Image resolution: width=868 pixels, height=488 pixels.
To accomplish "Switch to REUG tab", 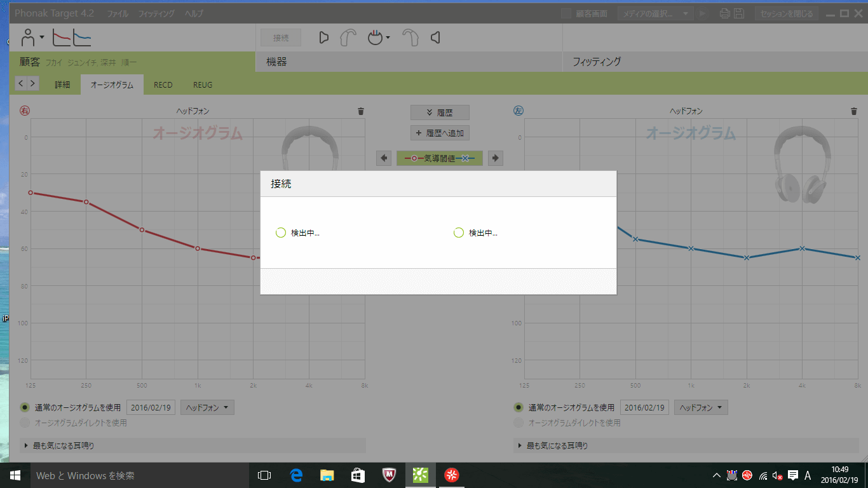I will pos(203,85).
